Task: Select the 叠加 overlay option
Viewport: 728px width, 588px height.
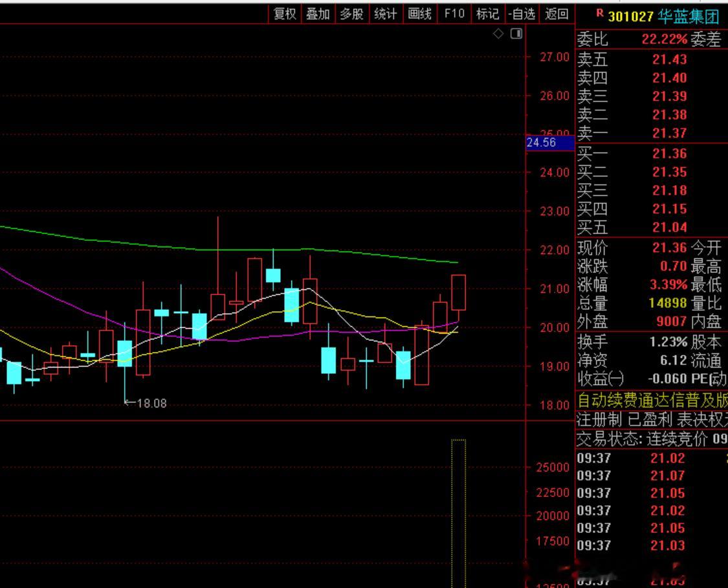Action: click(318, 14)
